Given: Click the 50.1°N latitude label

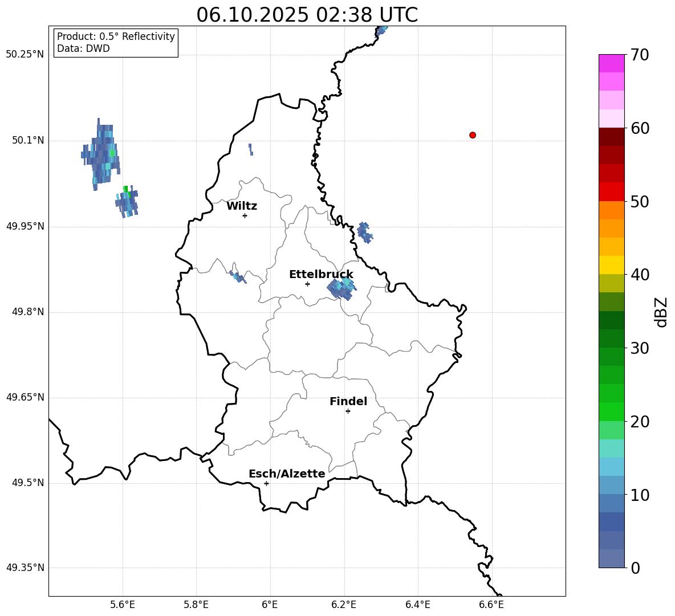Looking at the screenshot, I should pos(28,140).
